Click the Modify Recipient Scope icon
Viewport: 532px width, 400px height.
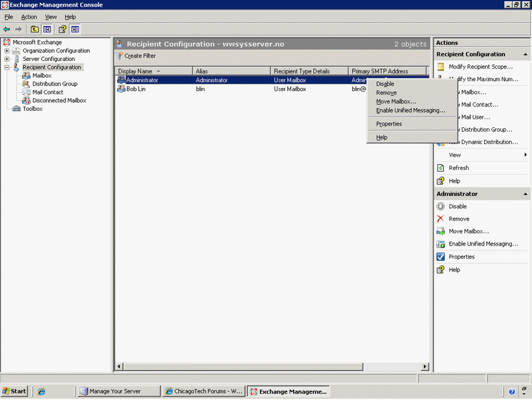click(440, 67)
